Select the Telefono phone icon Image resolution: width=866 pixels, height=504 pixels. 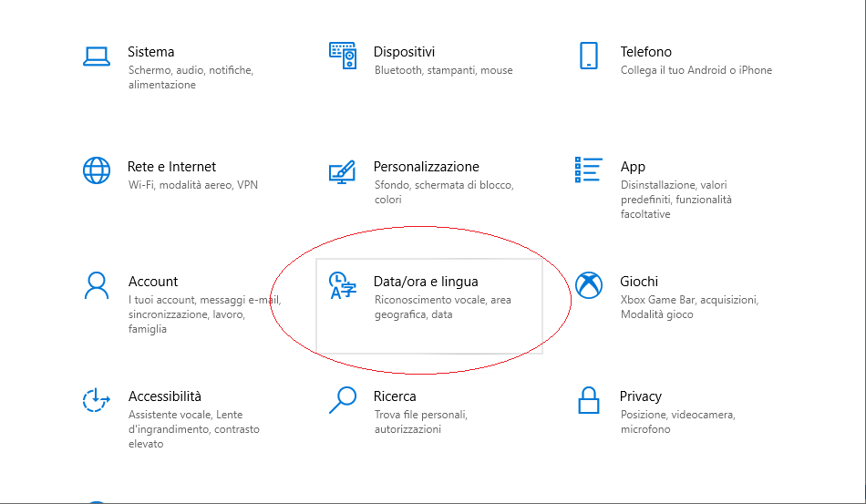click(x=589, y=56)
